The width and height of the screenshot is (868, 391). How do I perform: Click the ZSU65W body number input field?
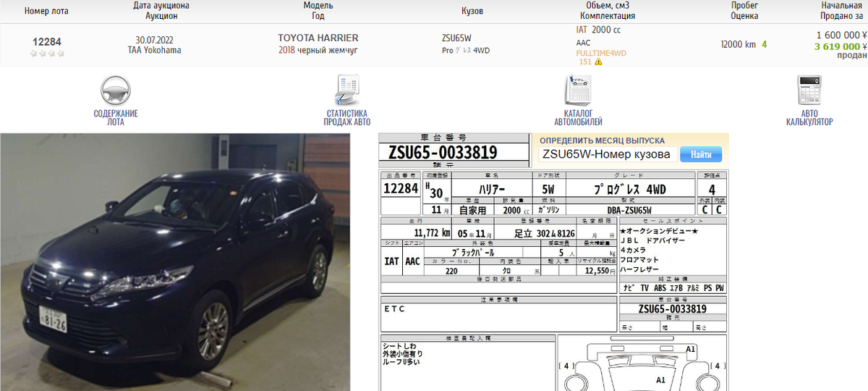608,154
